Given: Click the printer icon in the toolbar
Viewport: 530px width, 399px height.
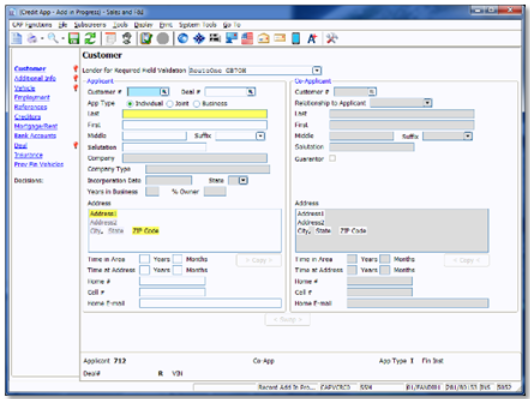Looking at the screenshot, I should click(32, 38).
